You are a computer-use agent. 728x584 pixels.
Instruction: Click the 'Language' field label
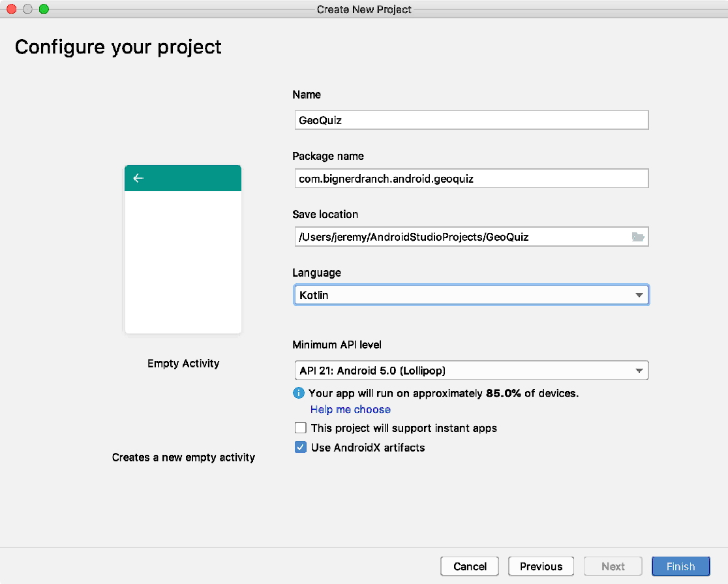(x=316, y=273)
